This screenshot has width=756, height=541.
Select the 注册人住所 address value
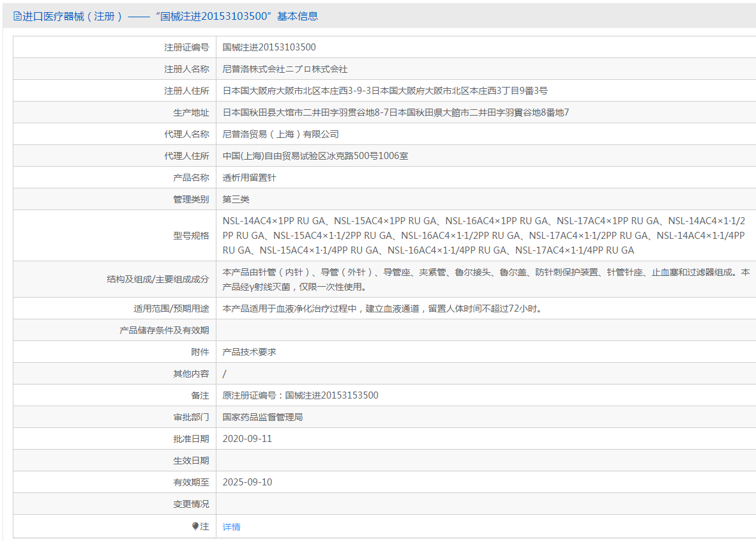tap(384, 91)
